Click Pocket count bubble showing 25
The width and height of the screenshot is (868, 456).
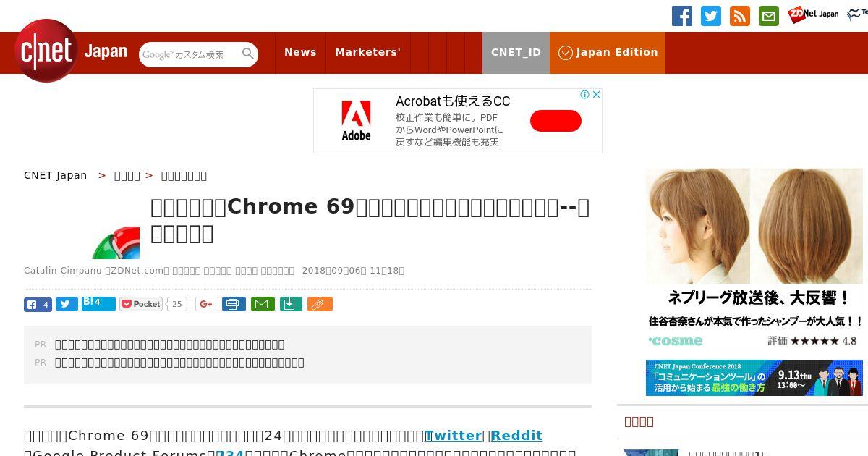pyautogui.click(x=176, y=305)
